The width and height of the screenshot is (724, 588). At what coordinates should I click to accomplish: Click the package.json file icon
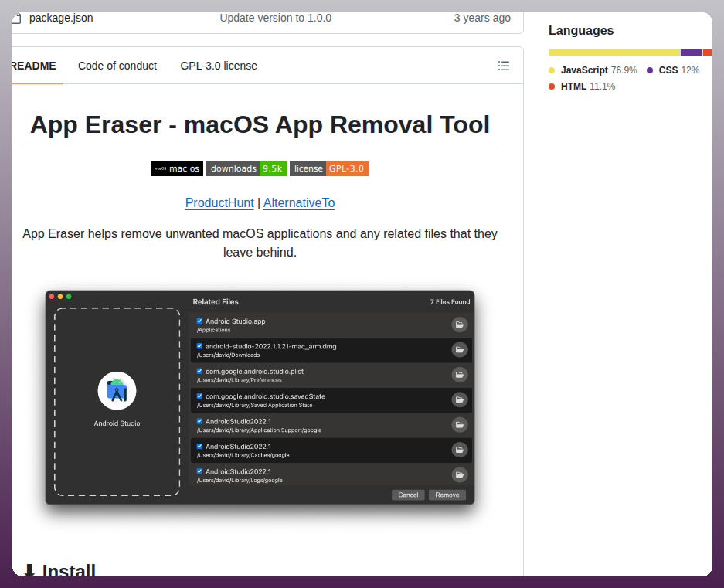click(17, 18)
